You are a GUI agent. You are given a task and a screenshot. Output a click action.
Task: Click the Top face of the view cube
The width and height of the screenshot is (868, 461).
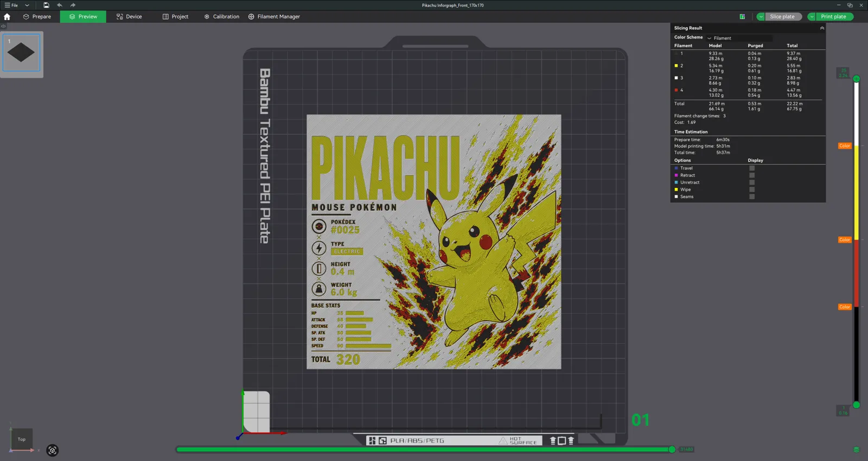pos(22,439)
